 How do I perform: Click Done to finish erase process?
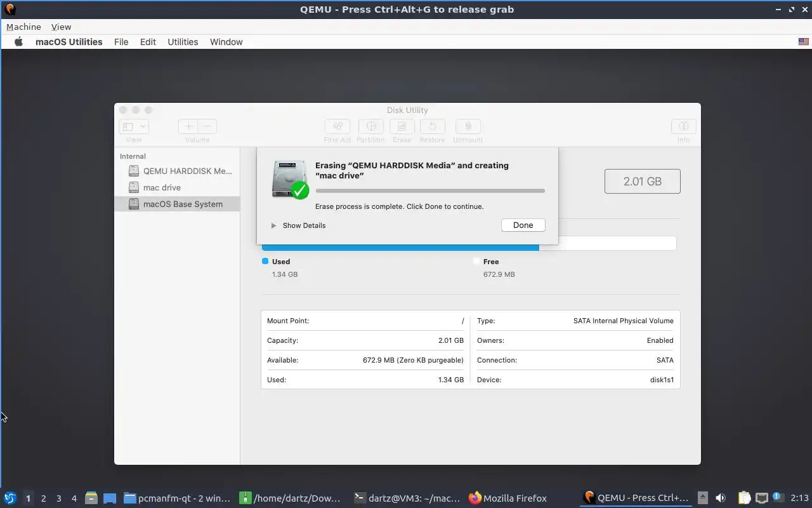523,225
